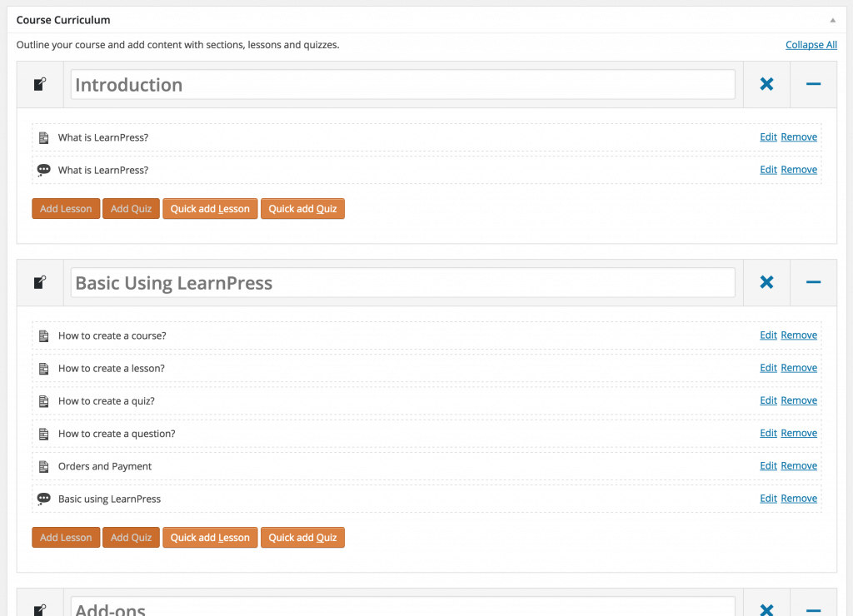Click lesson icon of How to create a course?
The image size is (853, 616).
tap(44, 336)
